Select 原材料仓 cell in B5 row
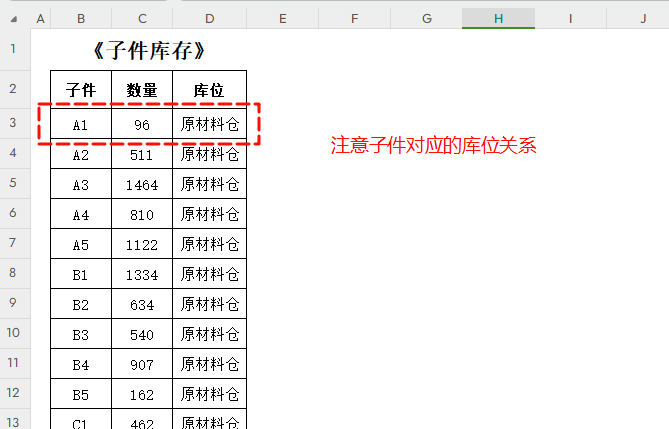The image size is (669, 429). 209,394
